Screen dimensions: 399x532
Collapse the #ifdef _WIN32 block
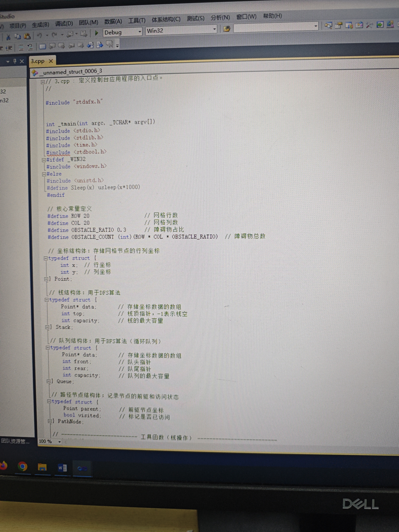click(44, 160)
